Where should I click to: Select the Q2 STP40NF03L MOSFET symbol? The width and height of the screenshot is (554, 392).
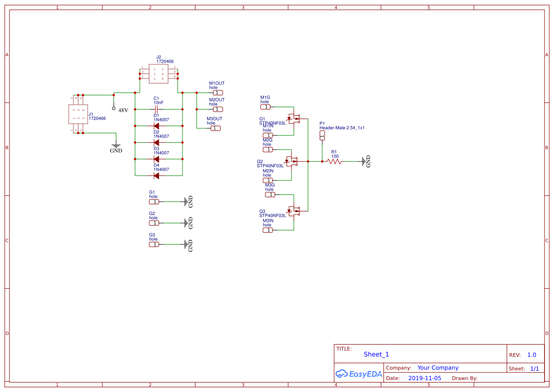[291, 161]
